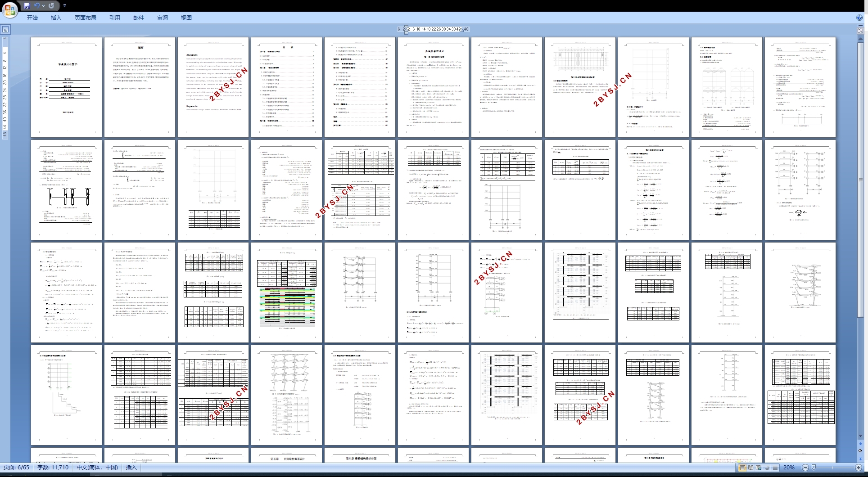Open the 开始 ribbon tab
Screen dimensions: 868x477
32,18
